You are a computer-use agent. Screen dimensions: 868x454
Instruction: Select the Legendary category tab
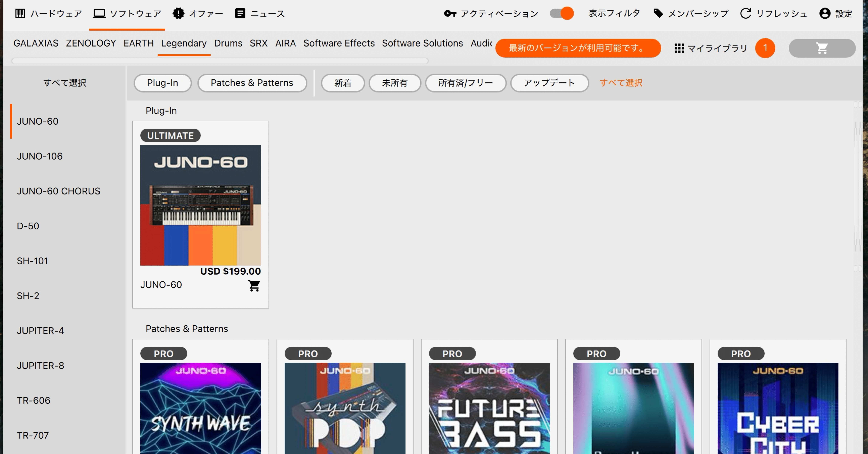pyautogui.click(x=184, y=43)
